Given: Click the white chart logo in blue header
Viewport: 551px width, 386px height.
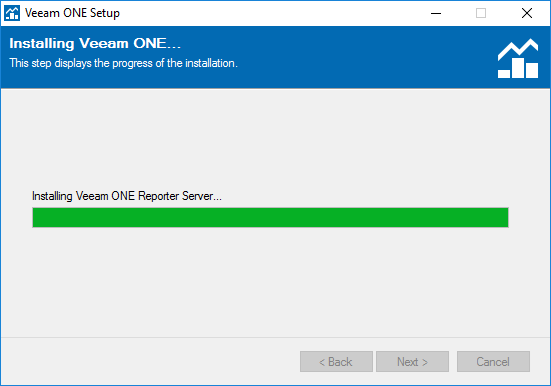Looking at the screenshot, I should coord(518,58).
